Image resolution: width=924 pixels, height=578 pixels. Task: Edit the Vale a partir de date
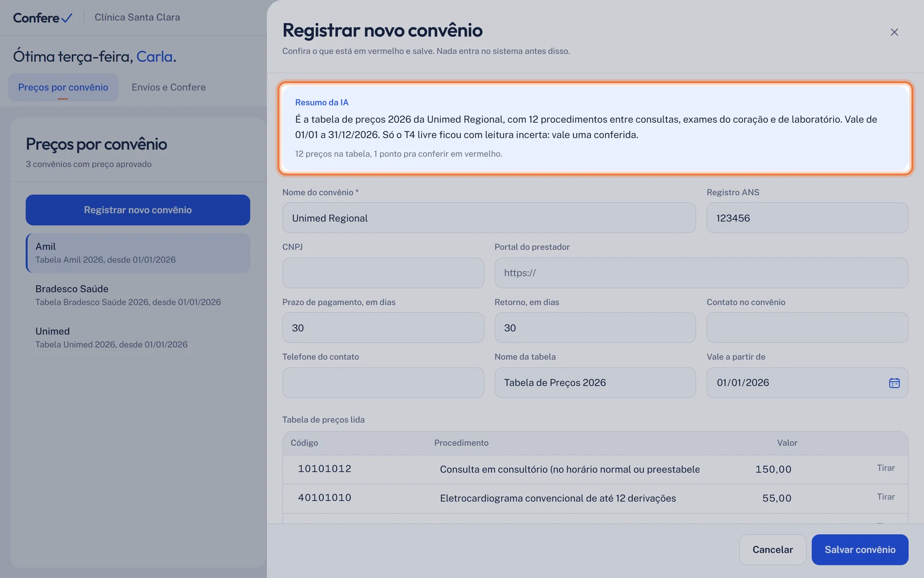(x=807, y=383)
